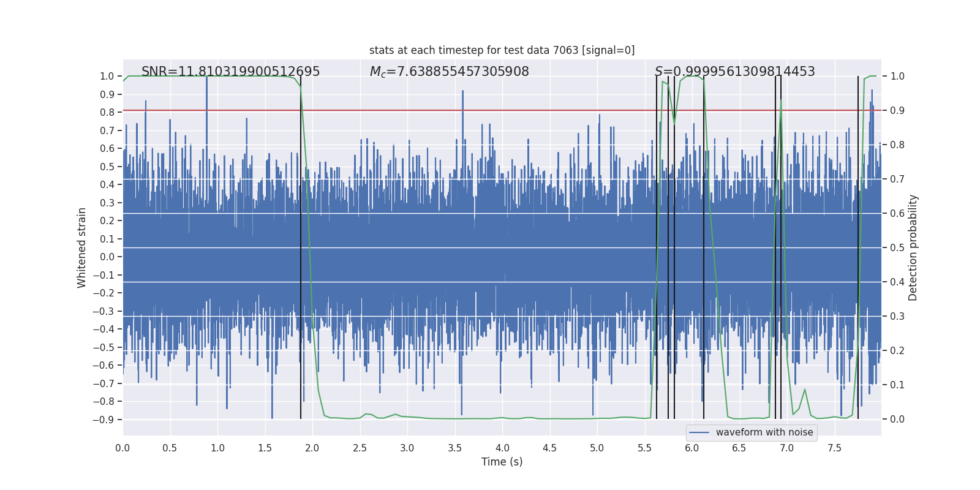Image resolution: width=980 pixels, height=490 pixels.
Task: Select the 0.3 tick on the detection probability axis
Action: (897, 316)
